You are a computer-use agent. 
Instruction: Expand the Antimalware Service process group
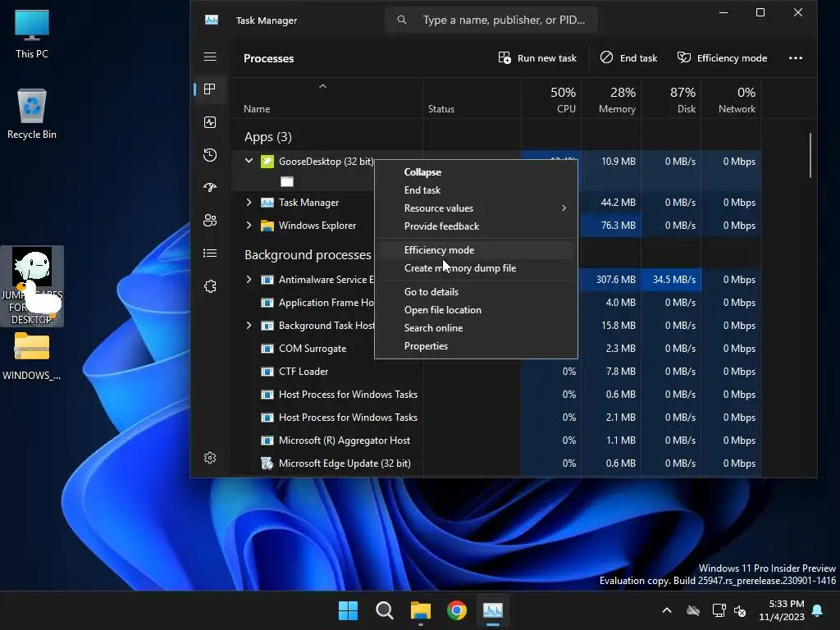(x=249, y=280)
